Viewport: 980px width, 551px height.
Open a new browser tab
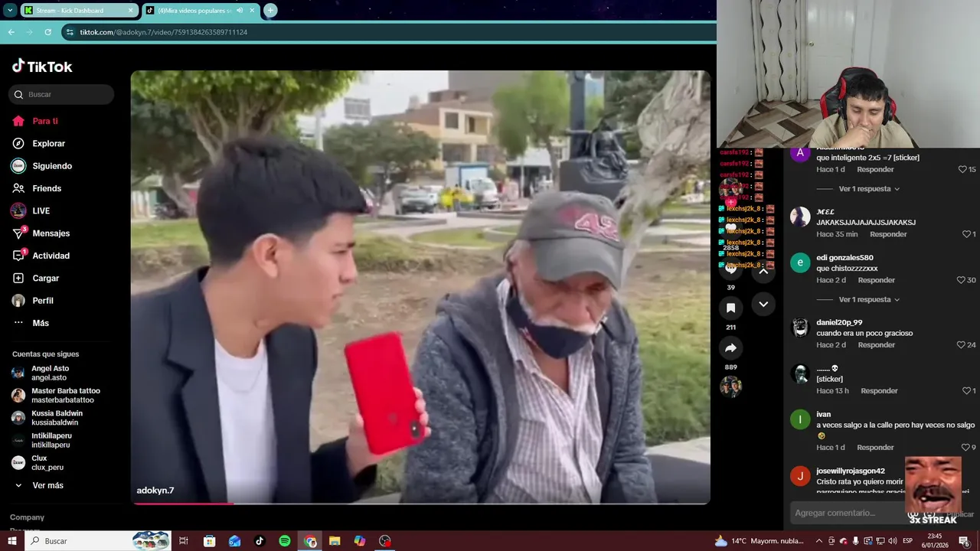click(x=270, y=10)
